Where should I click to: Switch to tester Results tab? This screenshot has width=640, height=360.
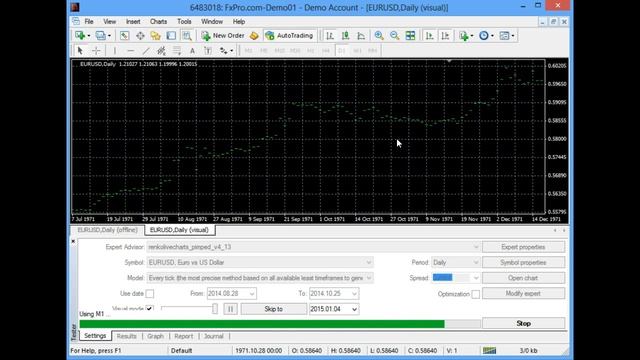(127, 336)
